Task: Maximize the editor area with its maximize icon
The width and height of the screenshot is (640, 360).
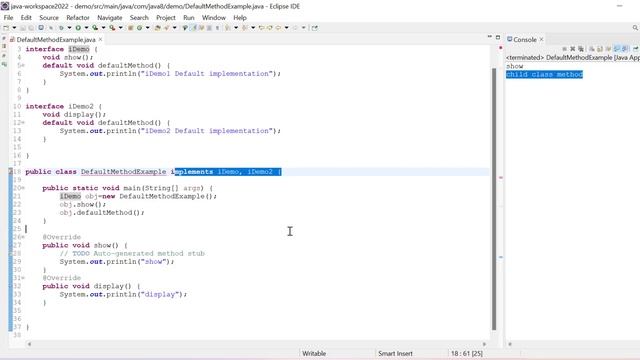Action: click(498, 37)
